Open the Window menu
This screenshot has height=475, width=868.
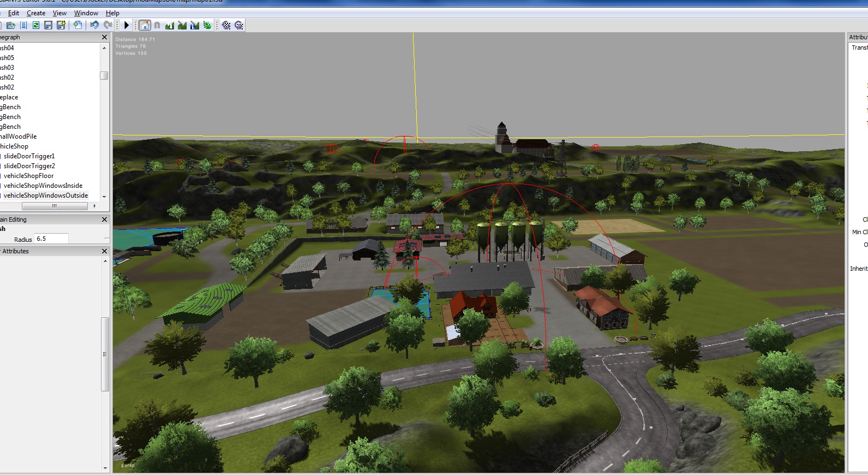pos(86,13)
